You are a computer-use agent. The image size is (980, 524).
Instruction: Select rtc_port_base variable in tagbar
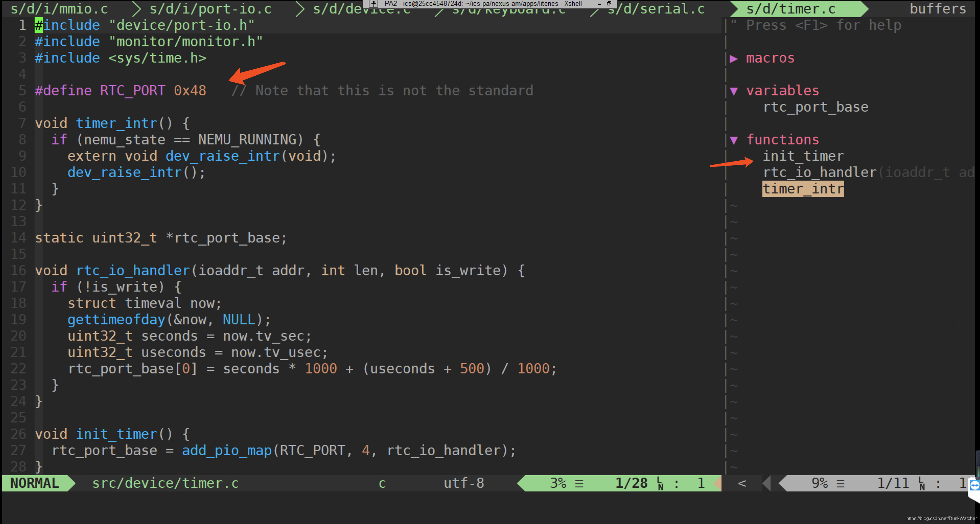pyautogui.click(x=816, y=107)
